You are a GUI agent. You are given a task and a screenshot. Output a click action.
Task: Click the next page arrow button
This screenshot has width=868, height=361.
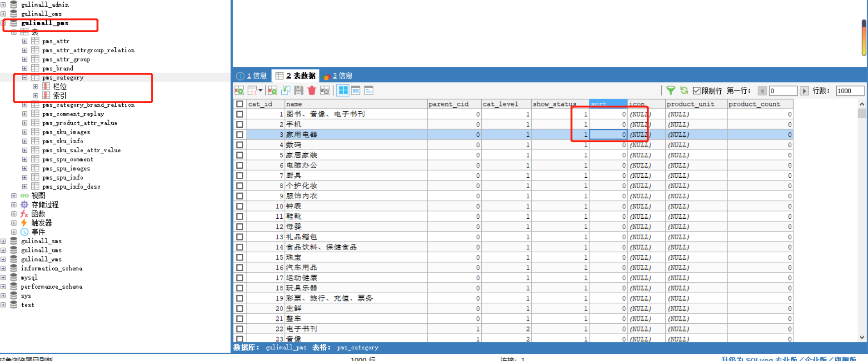(804, 90)
